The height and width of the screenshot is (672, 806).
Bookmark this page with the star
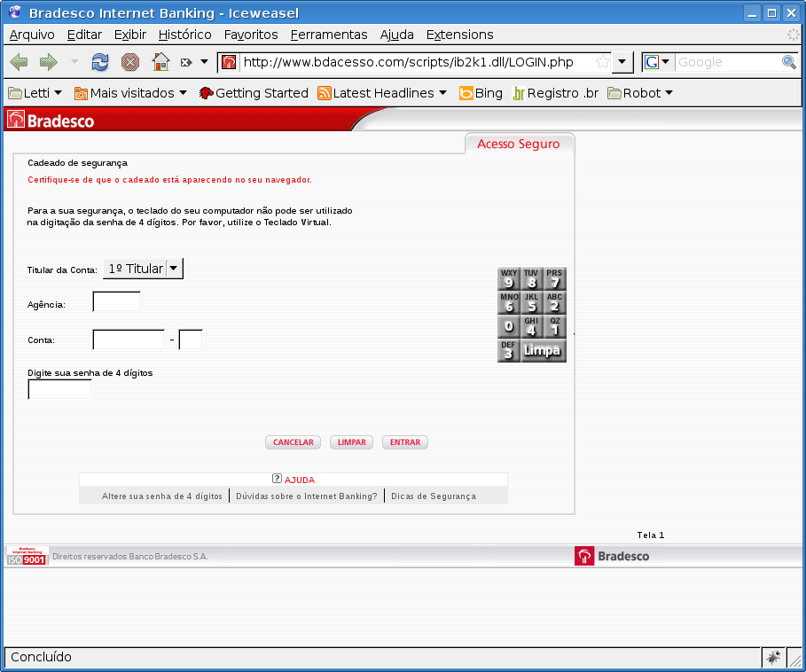602,62
